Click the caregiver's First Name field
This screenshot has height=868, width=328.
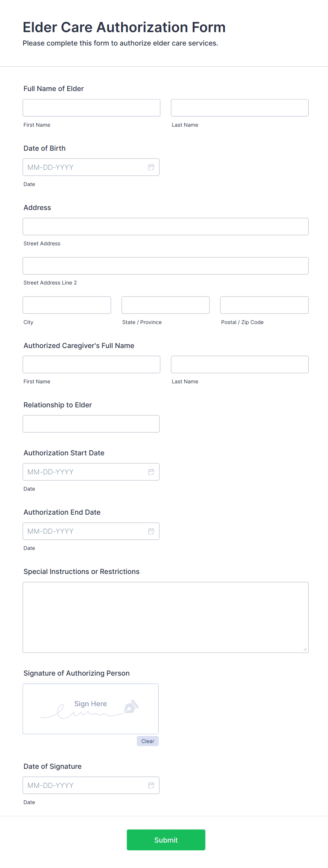(91, 365)
